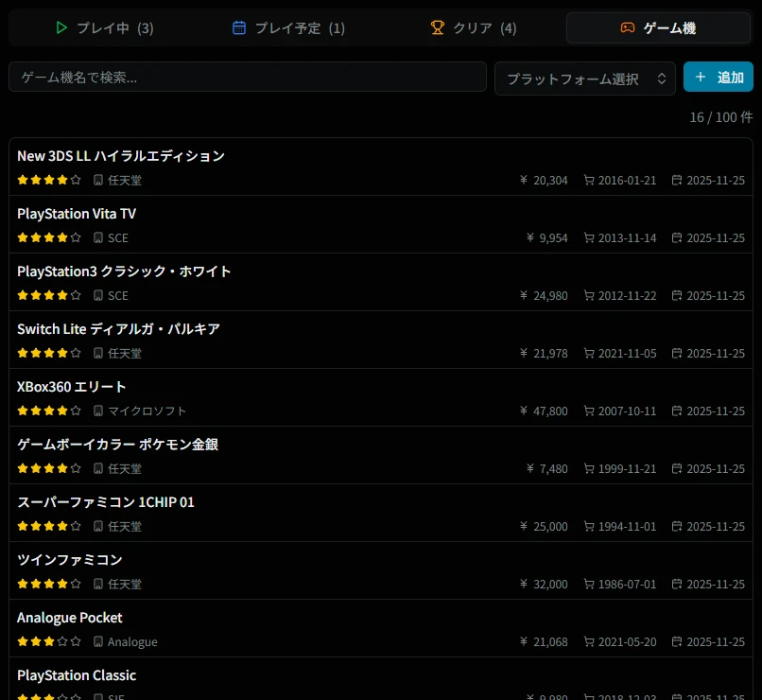This screenshot has width=762, height=700.
Task: Click the 追加 button
Action: coord(719,78)
